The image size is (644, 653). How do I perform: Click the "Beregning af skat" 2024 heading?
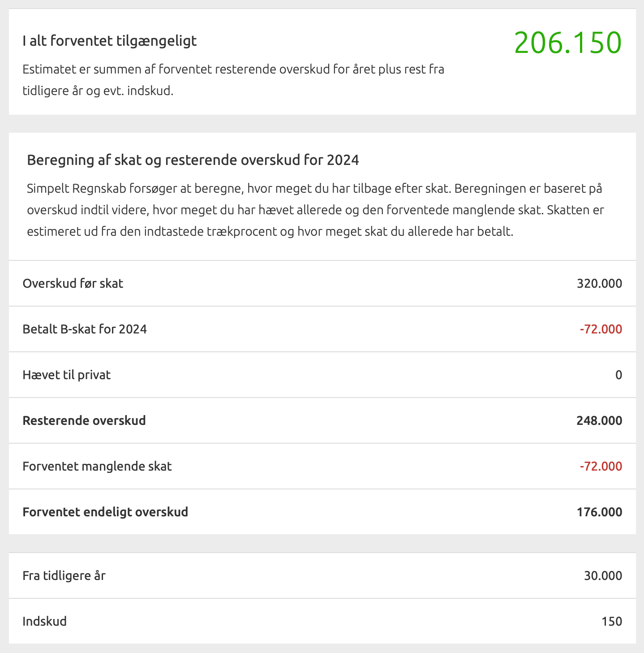pyautogui.click(x=193, y=160)
